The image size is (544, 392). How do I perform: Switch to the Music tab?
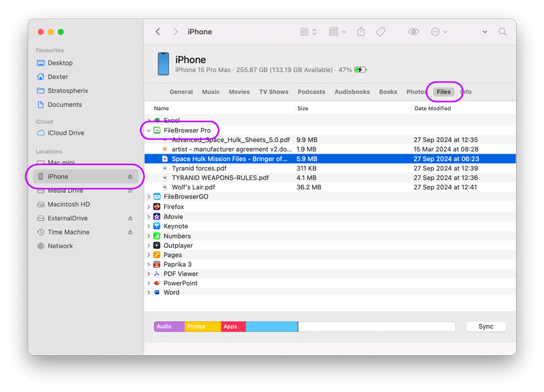[x=211, y=92]
